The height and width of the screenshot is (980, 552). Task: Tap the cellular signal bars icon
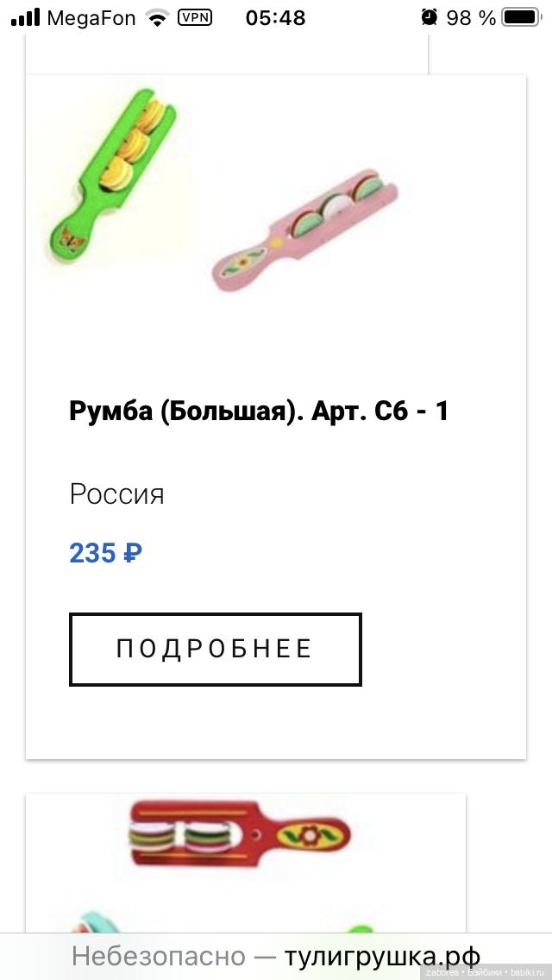(x=26, y=17)
